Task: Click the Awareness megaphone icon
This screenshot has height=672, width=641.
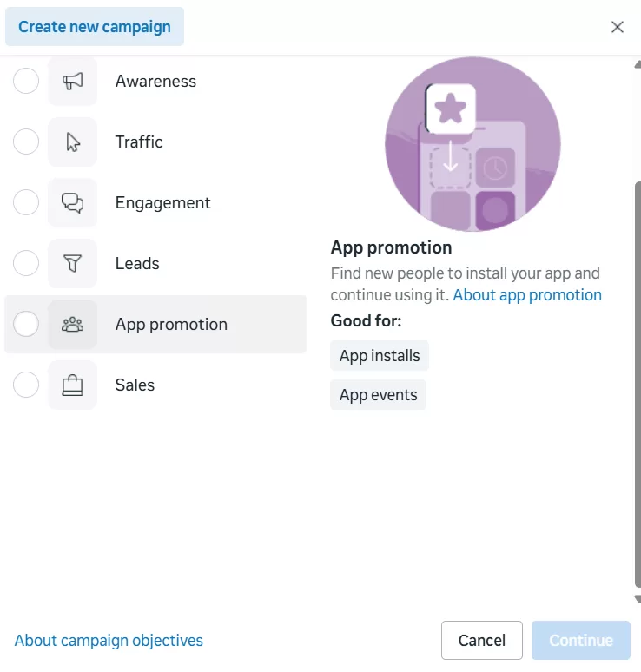Action: 73,82
